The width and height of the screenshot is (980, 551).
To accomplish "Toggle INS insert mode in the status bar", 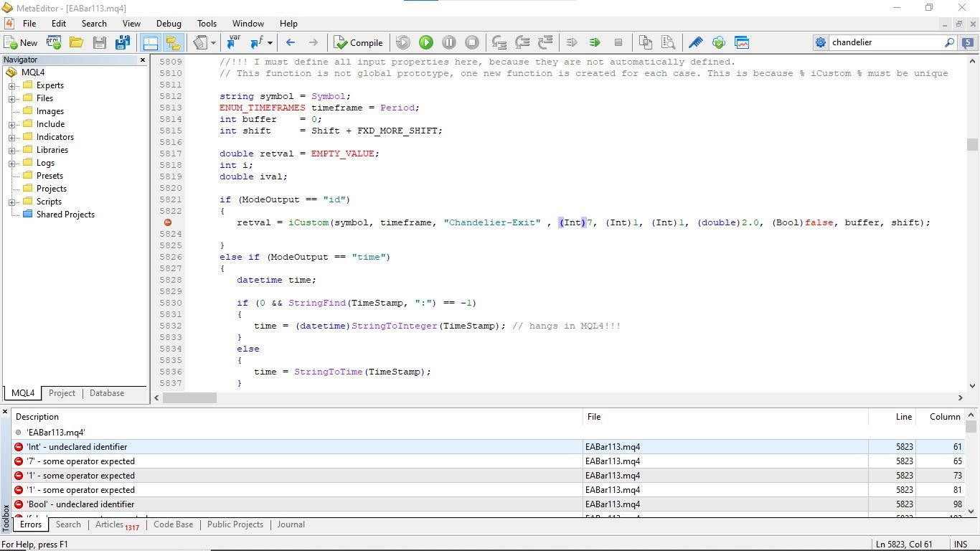I will (x=961, y=544).
